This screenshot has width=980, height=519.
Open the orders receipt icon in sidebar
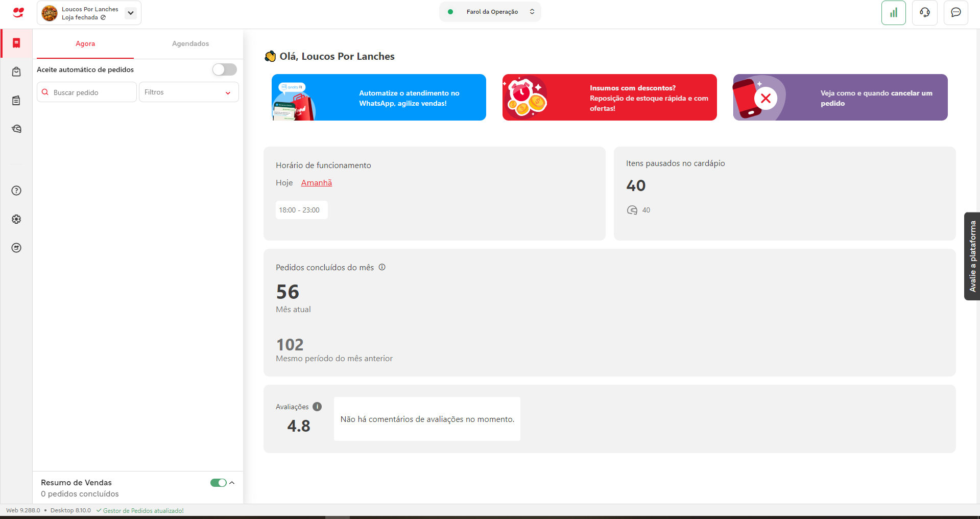point(16,43)
